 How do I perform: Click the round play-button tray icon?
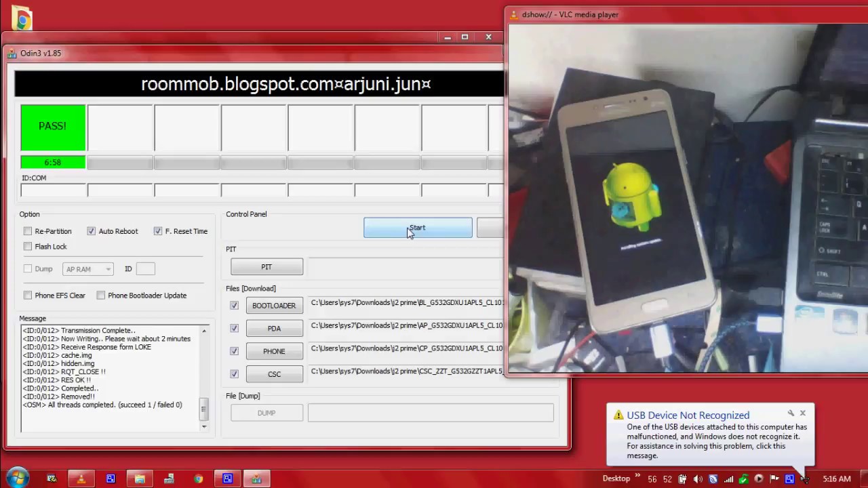click(x=759, y=479)
